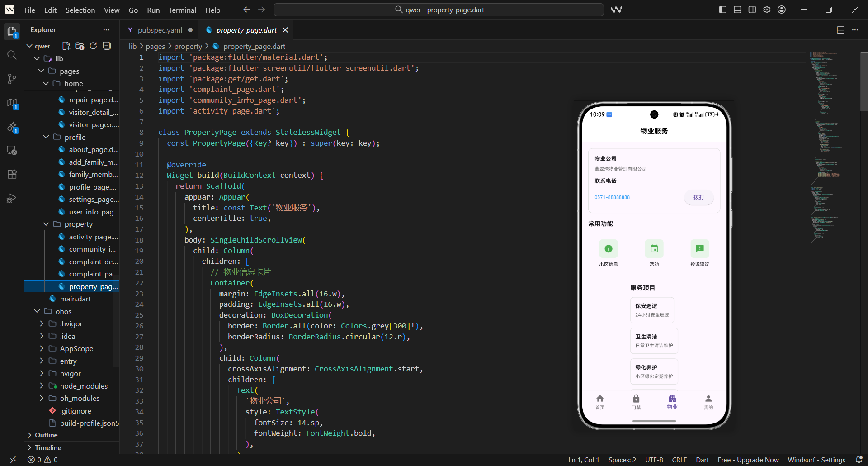Open notifications bell in status bar
The image size is (868, 466).
point(859,460)
